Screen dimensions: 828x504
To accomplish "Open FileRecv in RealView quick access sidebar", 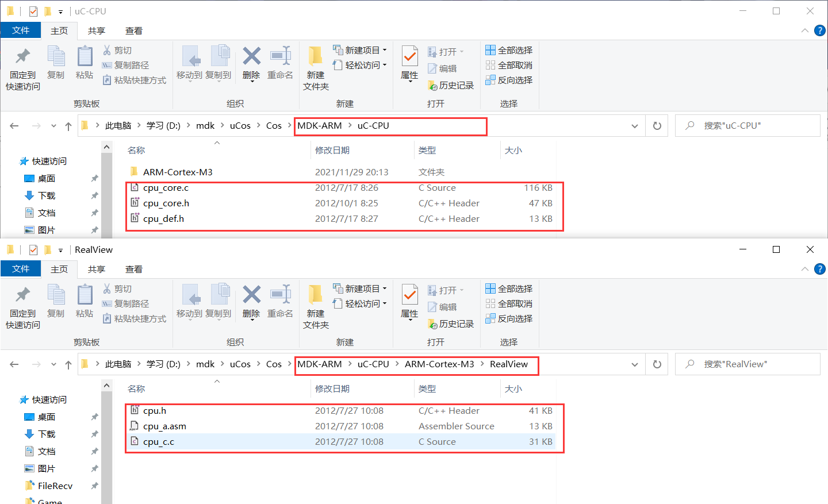I will click(55, 486).
